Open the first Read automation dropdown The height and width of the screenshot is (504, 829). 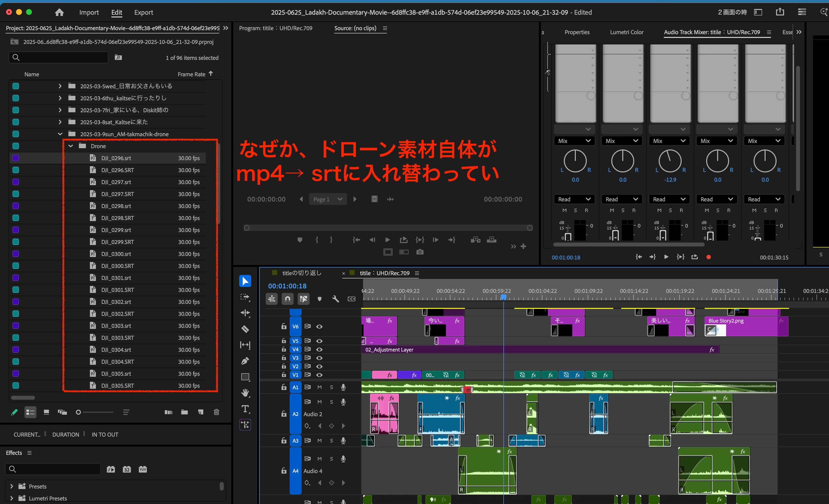tap(574, 199)
